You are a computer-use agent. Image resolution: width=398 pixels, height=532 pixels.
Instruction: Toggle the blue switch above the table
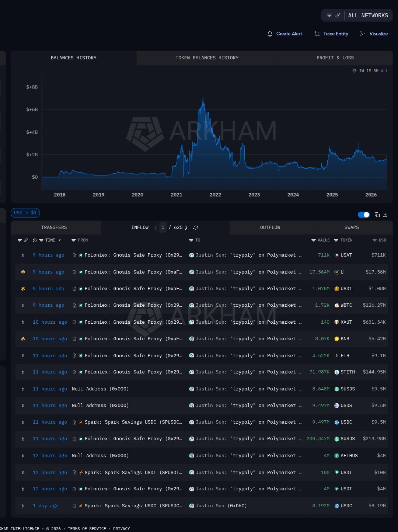point(364,215)
